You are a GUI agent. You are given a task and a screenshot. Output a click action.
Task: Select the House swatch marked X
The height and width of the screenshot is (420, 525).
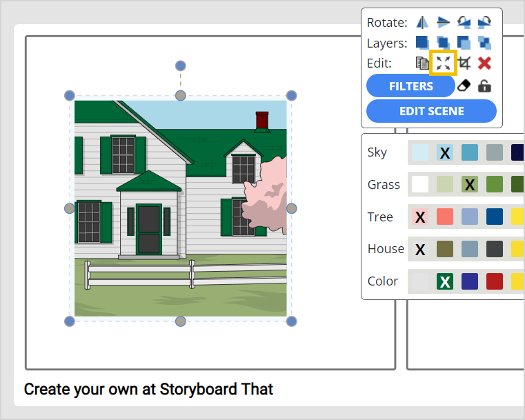pyautogui.click(x=420, y=249)
